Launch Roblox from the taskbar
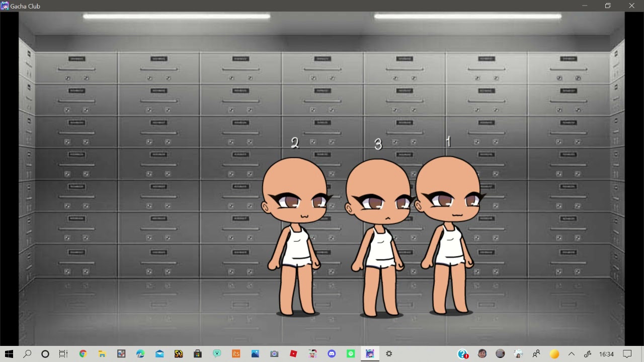Viewport: 644px width, 362px height. pos(293,354)
